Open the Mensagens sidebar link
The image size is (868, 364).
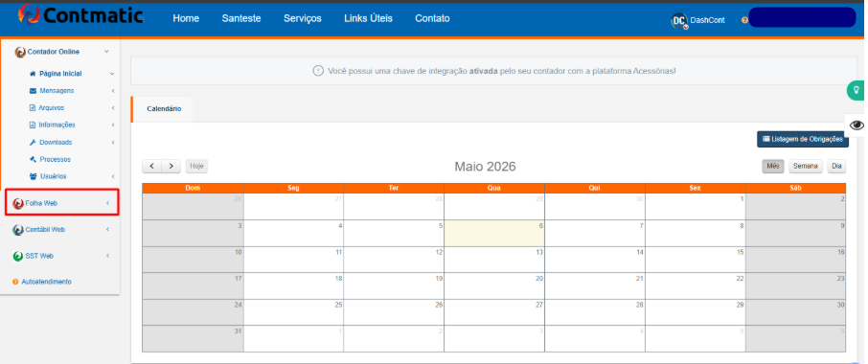pos(57,91)
